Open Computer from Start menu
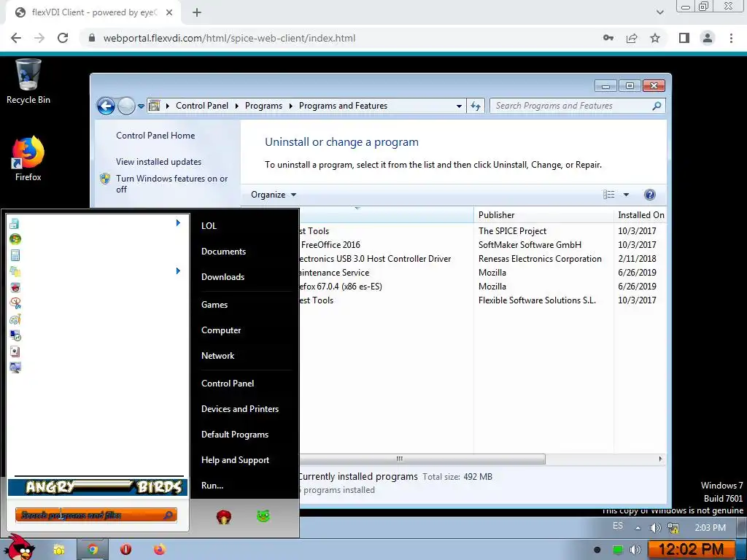 click(x=221, y=330)
